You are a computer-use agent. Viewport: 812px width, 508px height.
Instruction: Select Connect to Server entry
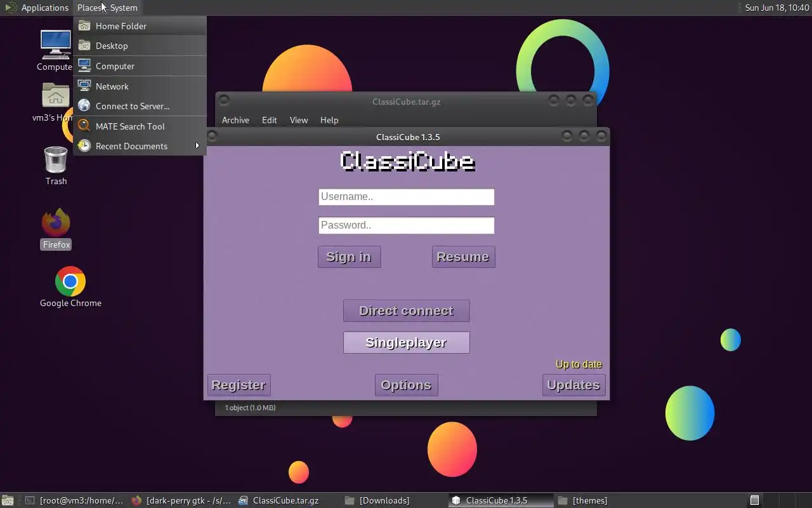click(x=140, y=106)
